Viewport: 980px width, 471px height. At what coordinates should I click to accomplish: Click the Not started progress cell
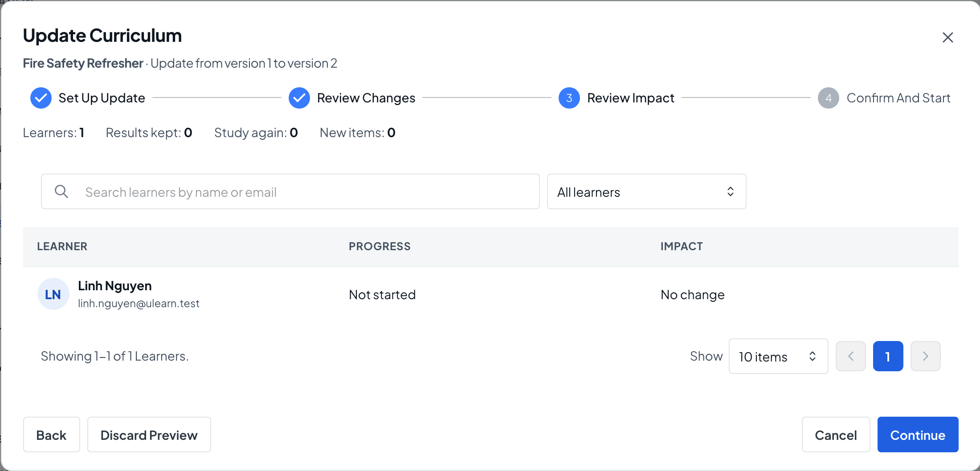[382, 295]
